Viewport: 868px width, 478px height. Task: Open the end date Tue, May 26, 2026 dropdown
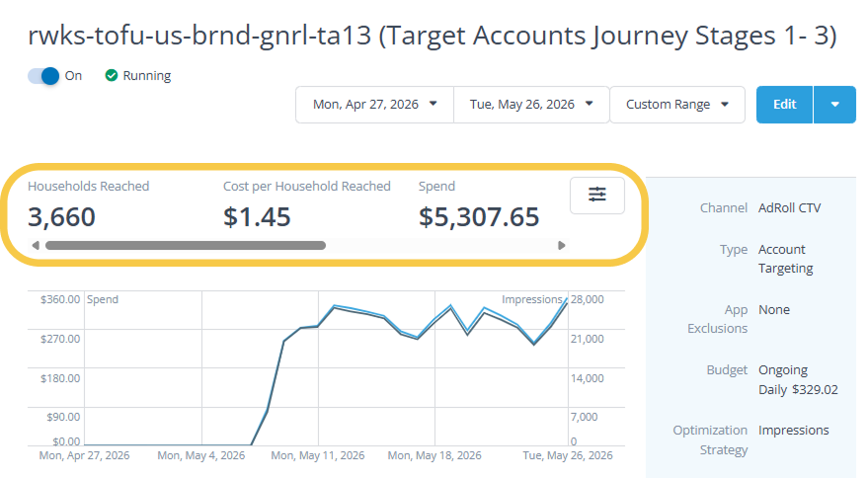[x=531, y=104]
